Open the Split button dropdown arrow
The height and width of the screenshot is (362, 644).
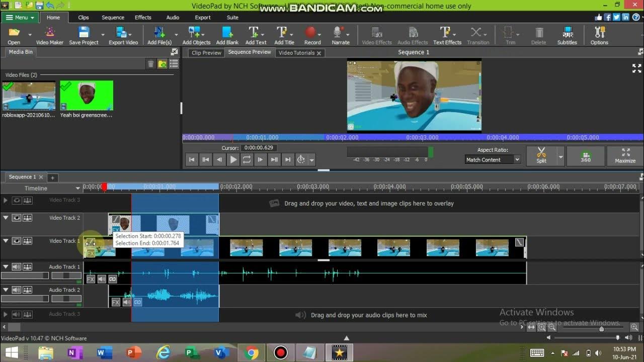pos(561,157)
